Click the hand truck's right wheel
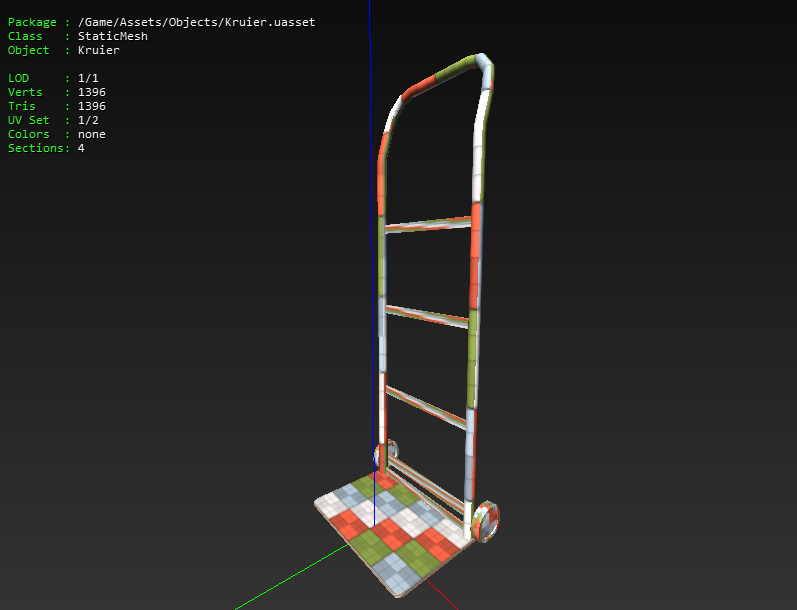This screenshot has height=610, width=797. click(486, 521)
